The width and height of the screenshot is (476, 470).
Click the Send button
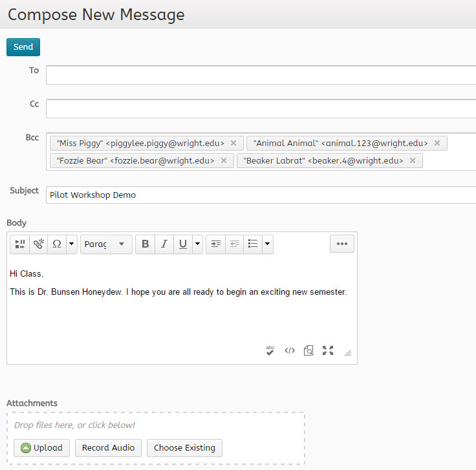point(23,47)
